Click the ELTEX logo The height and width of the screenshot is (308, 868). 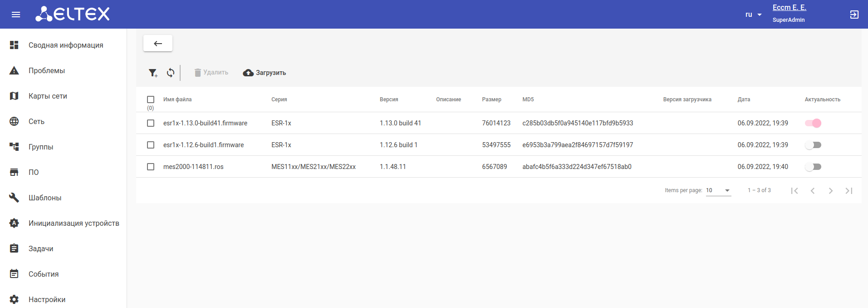coord(73,14)
